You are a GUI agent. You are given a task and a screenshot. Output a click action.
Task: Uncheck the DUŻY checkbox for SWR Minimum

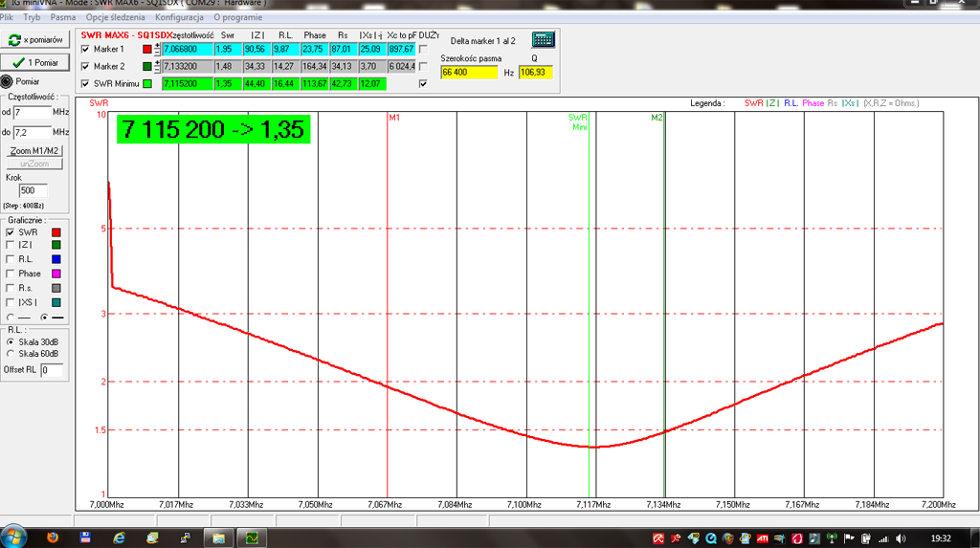pos(423,84)
